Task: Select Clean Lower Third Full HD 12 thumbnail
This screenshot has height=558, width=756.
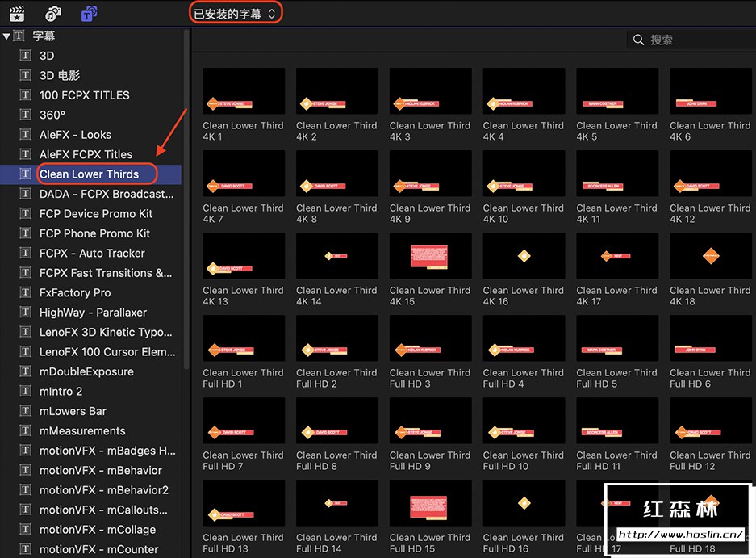Action: point(711,421)
